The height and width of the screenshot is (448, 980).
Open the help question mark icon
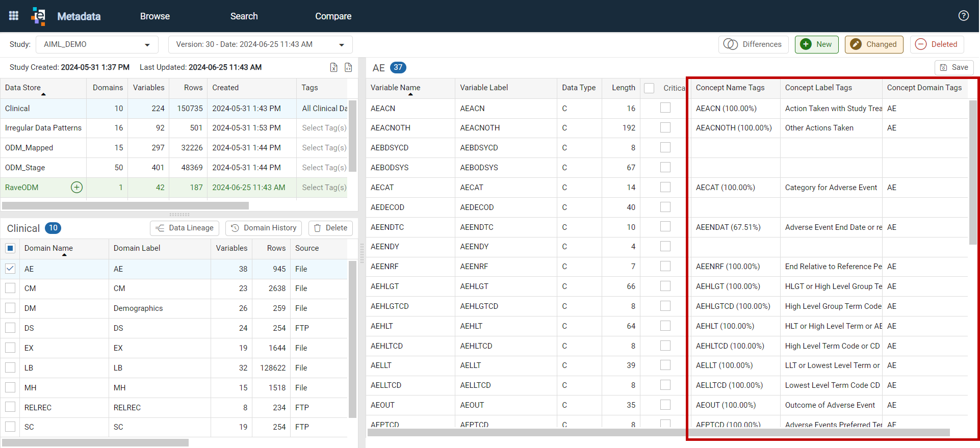(963, 15)
